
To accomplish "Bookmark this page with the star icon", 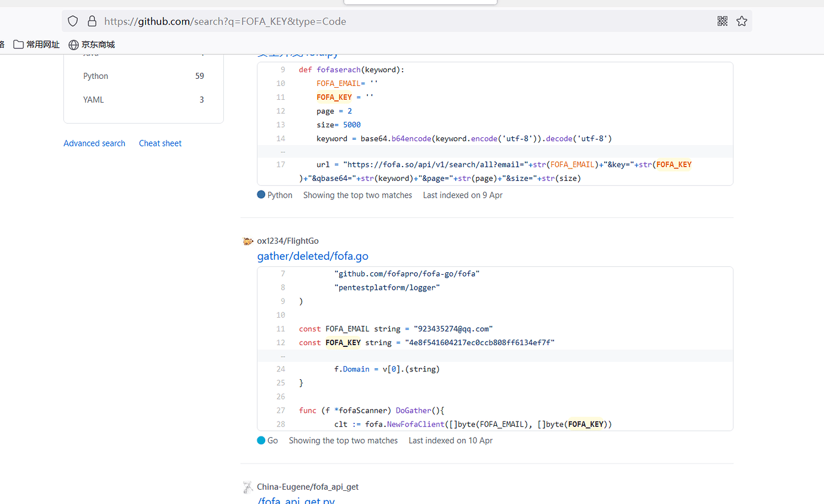I will (x=742, y=21).
